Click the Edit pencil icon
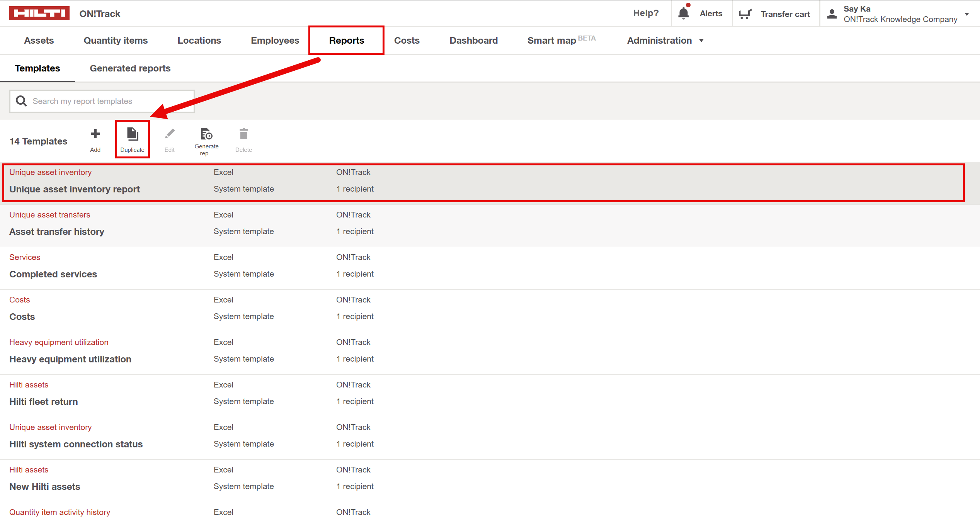The image size is (980, 520). (169, 134)
